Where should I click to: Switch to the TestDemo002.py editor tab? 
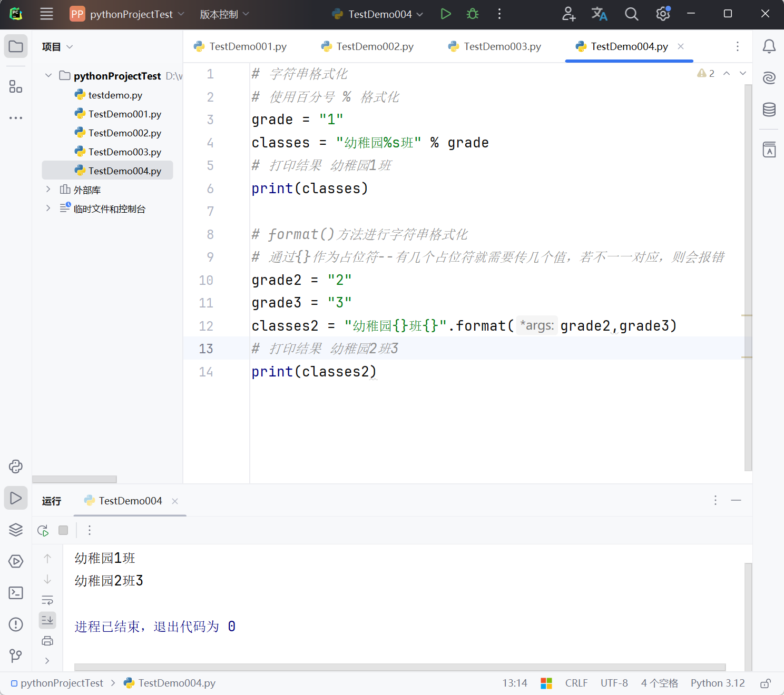pos(368,46)
